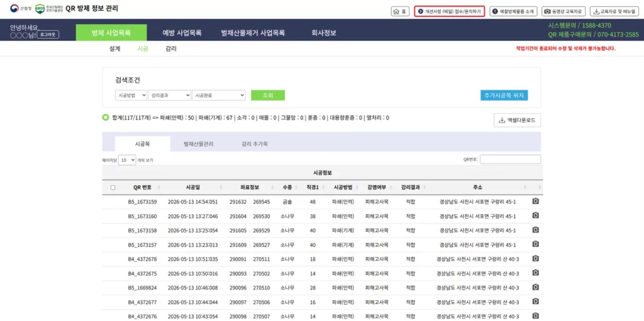This screenshot has width=644, height=321.
Task: Sort table by 감염여부 column
Action: coord(377,187)
